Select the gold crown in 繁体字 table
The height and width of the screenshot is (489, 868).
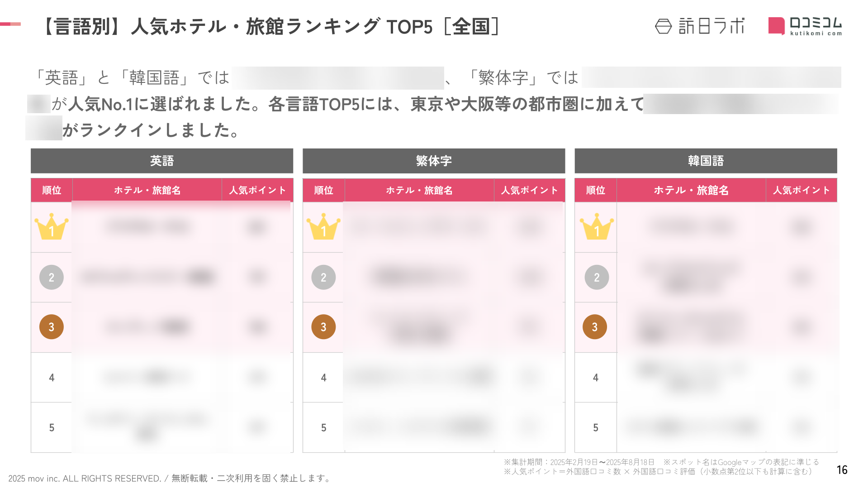(x=323, y=226)
